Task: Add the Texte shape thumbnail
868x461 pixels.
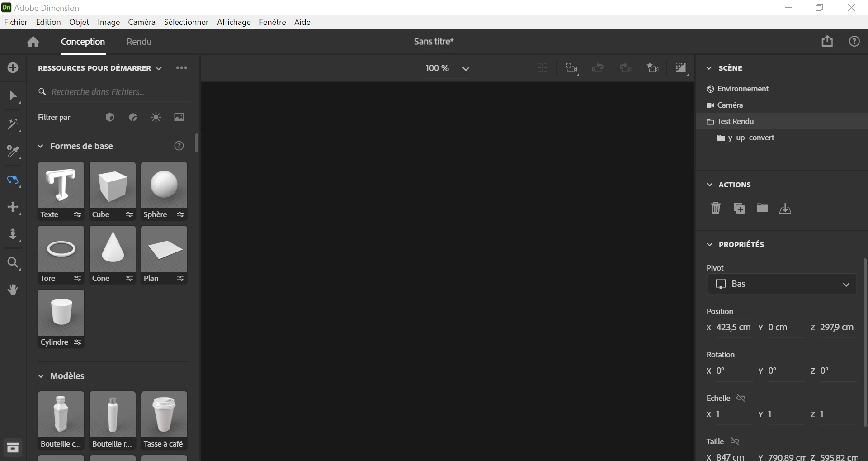Action: pyautogui.click(x=61, y=185)
